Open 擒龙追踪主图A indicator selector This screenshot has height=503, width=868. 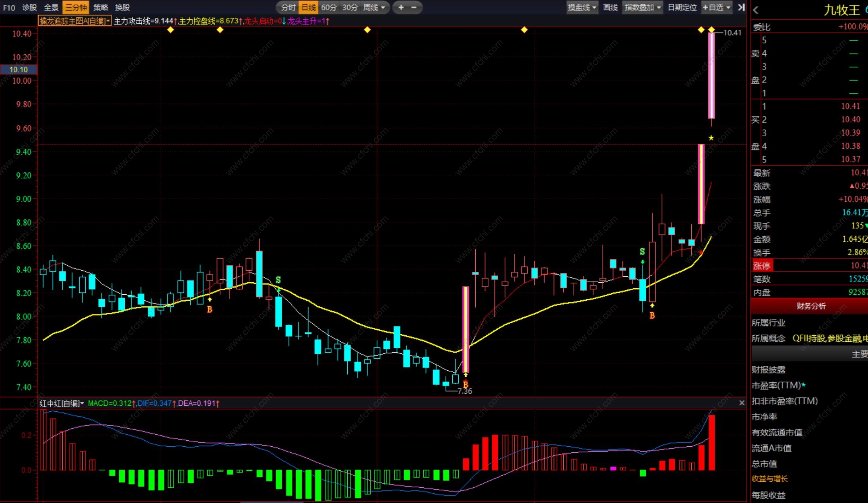(74, 21)
